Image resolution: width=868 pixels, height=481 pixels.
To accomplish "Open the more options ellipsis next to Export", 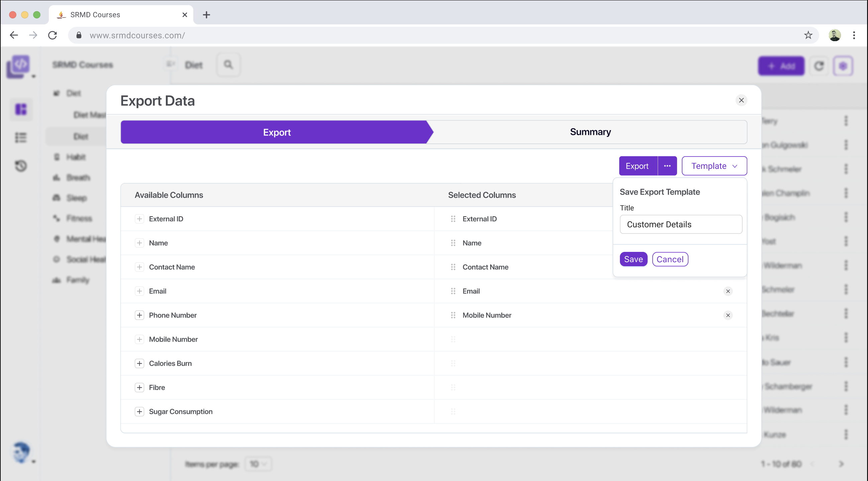I will (x=667, y=166).
